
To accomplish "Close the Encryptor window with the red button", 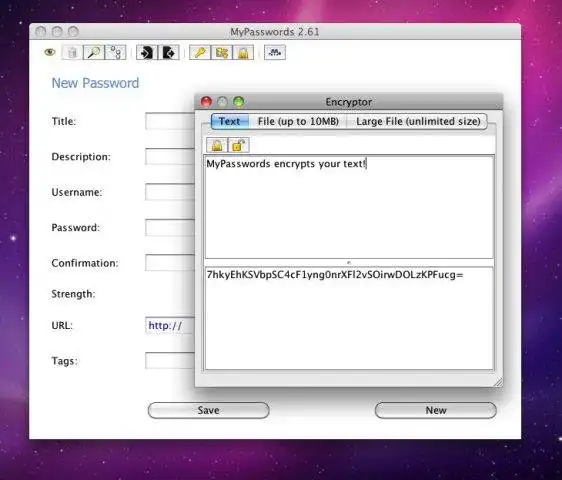I will (206, 102).
